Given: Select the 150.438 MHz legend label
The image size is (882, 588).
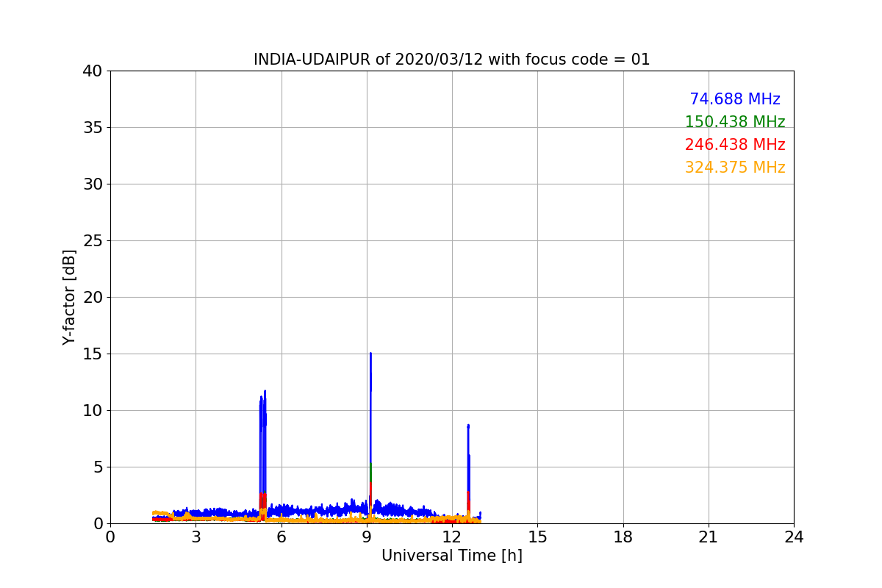Looking at the screenshot, I should [735, 122].
